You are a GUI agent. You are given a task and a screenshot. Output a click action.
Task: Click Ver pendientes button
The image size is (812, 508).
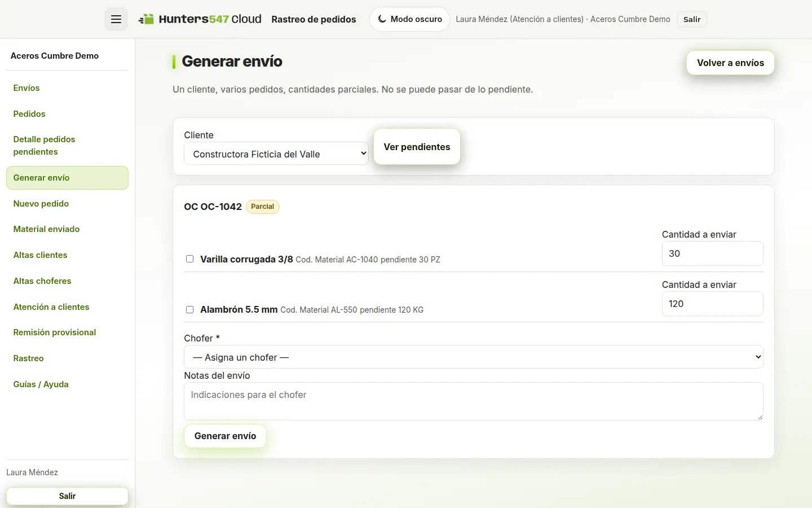click(417, 147)
